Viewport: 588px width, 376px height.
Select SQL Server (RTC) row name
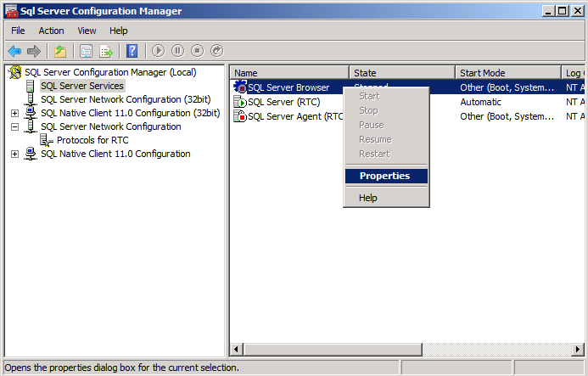(x=284, y=102)
